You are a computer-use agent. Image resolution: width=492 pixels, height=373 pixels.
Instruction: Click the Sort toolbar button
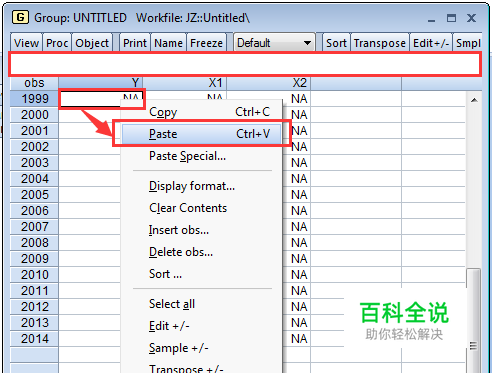[x=336, y=43]
